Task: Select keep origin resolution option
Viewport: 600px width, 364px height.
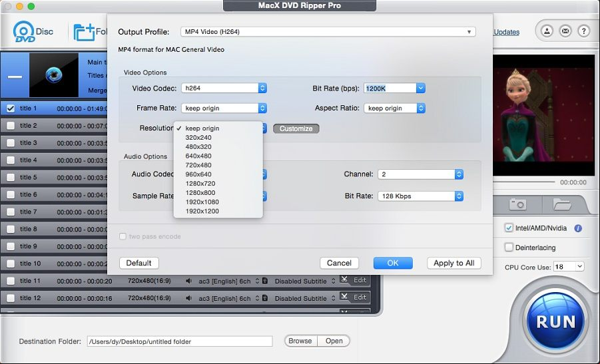Action: pyautogui.click(x=218, y=128)
